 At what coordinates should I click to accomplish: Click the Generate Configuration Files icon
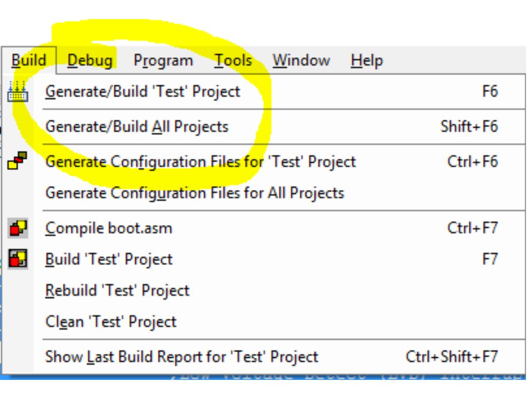[17, 160]
